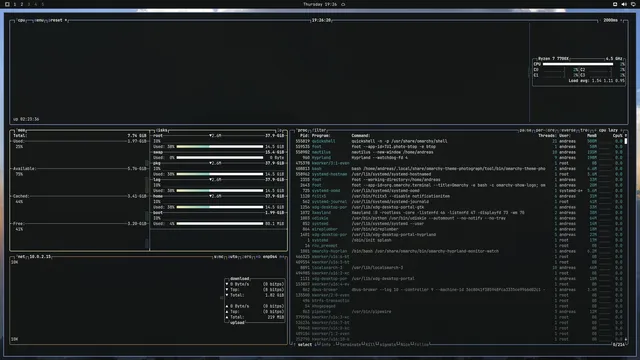Click the MemB column header
Image resolution: width=640 pixels, height=360 pixels.
[591, 136]
